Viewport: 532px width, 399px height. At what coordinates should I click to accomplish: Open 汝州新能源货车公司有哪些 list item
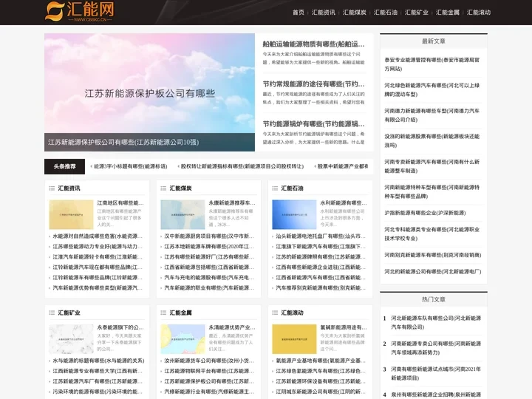pos(209,361)
